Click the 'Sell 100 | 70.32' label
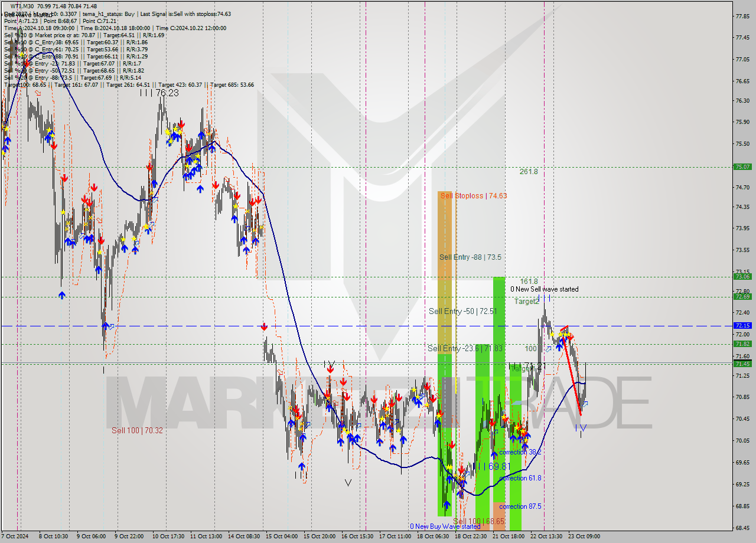The height and width of the screenshot is (543, 756). 137,431
